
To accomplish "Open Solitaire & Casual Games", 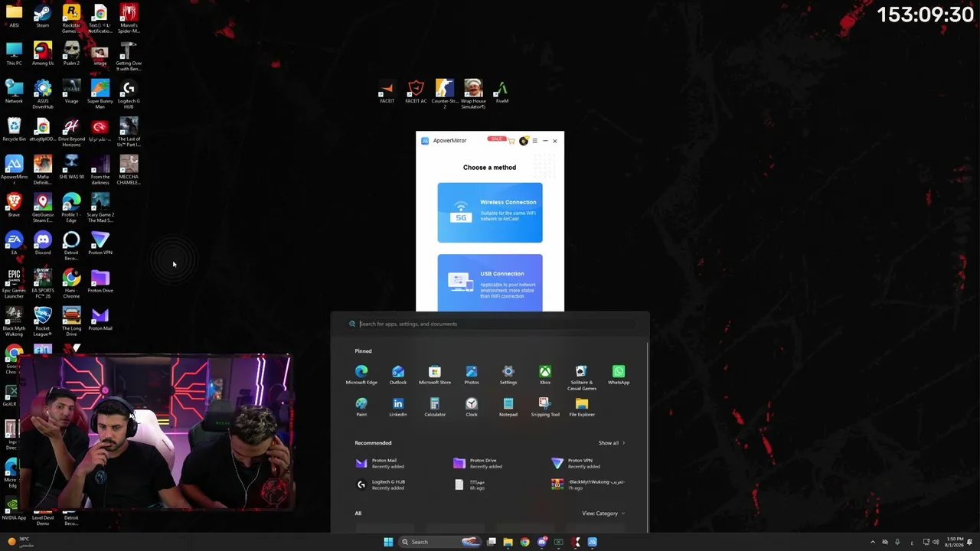I will (x=582, y=378).
